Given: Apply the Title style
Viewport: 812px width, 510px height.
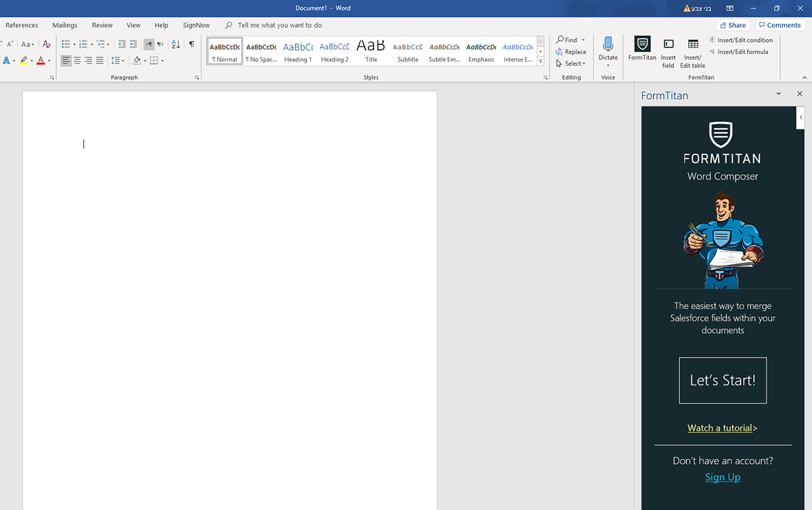Looking at the screenshot, I should click(371, 51).
